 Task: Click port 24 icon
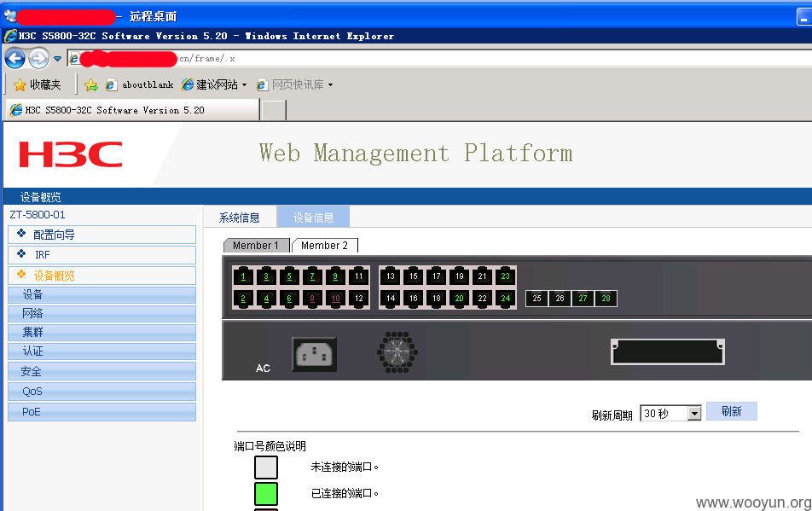(x=506, y=299)
